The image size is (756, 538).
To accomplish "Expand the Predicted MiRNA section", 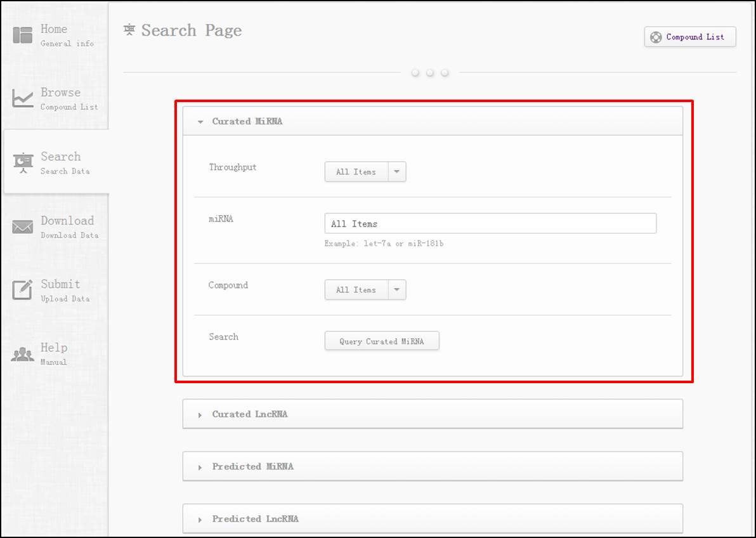I will [x=433, y=466].
